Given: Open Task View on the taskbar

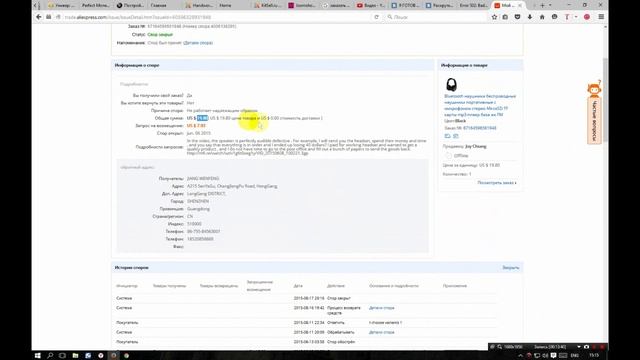Looking at the screenshot, I should coord(62,356).
